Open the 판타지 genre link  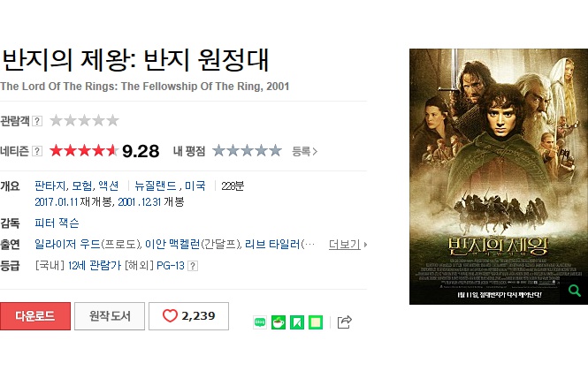click(x=50, y=185)
